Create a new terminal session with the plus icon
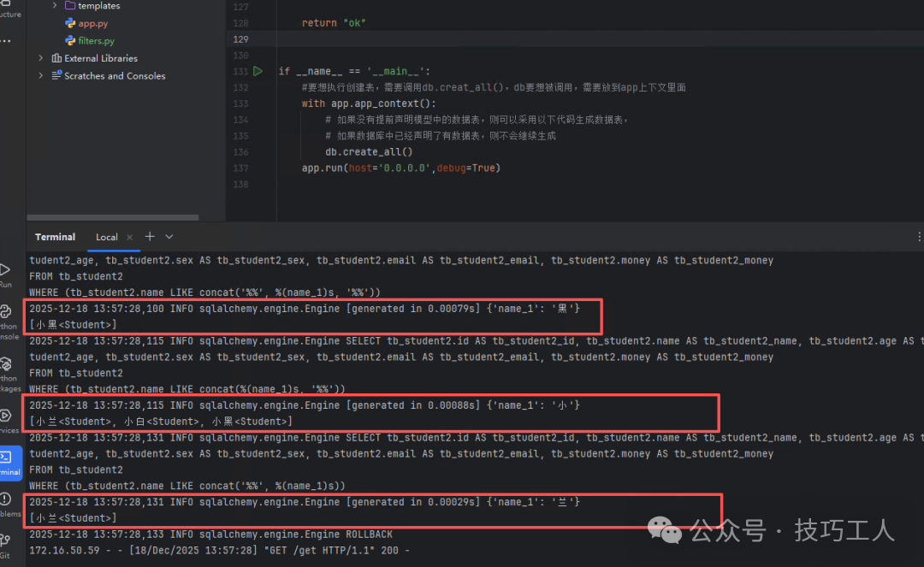 149,237
